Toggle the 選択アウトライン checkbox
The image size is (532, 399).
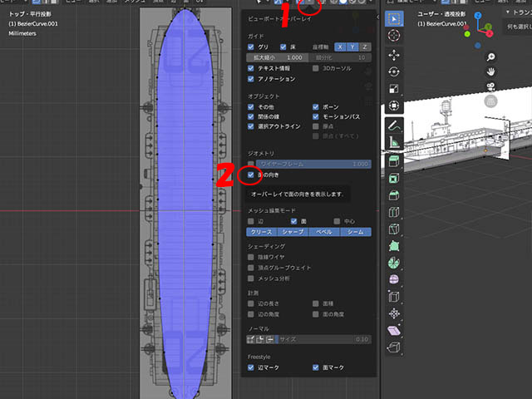pyautogui.click(x=251, y=126)
